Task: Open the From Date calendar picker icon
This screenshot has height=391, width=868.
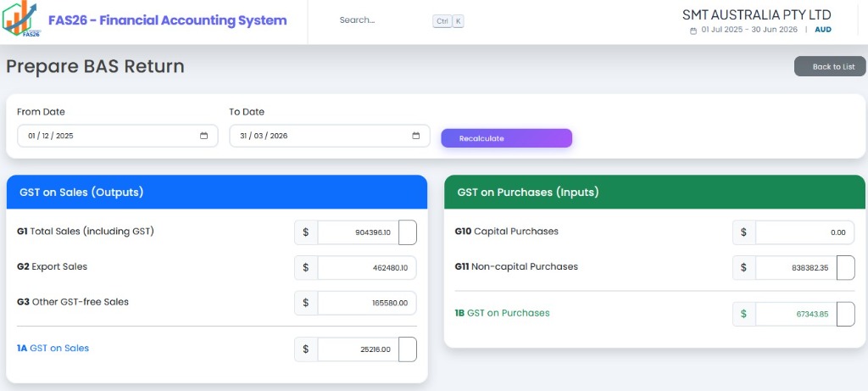Action: [204, 136]
